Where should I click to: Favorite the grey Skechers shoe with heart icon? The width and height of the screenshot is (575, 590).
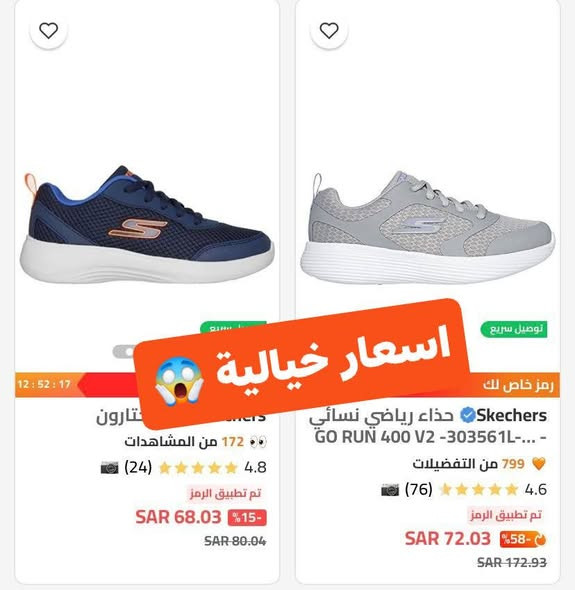point(329,30)
